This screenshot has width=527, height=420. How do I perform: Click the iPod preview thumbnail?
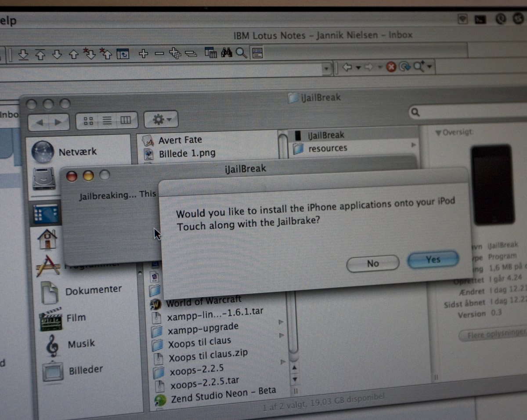point(493,185)
